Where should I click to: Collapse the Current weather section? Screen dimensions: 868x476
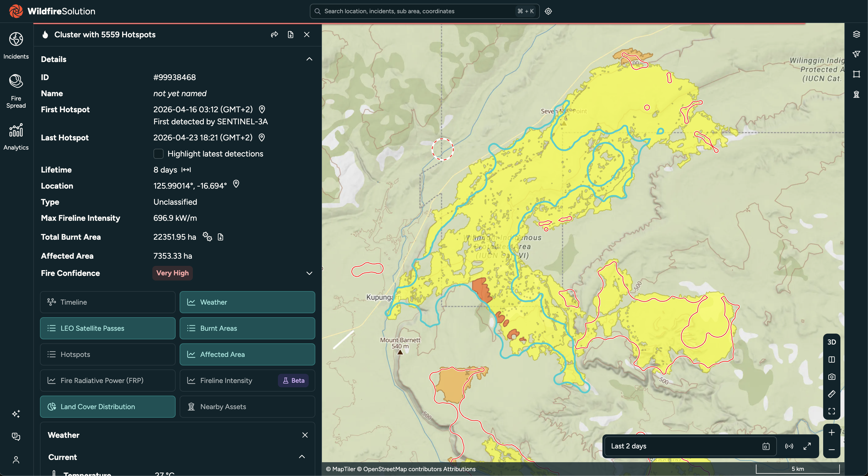tap(302, 457)
